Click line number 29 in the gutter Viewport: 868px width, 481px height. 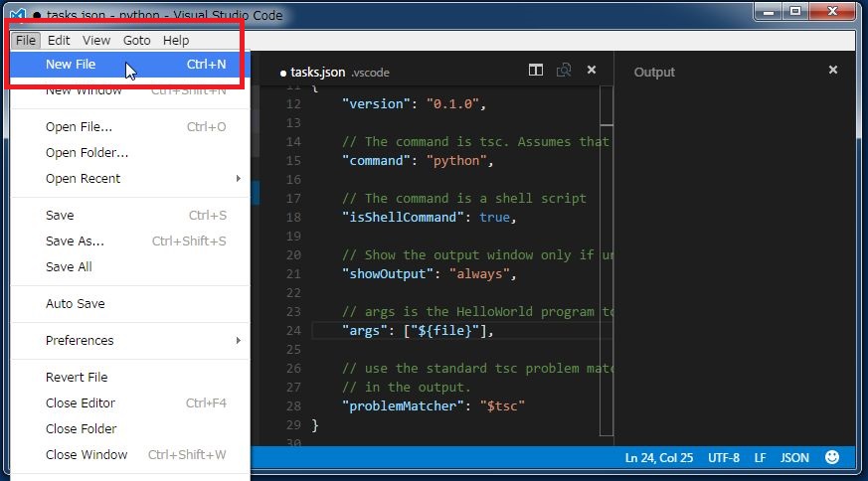(294, 424)
